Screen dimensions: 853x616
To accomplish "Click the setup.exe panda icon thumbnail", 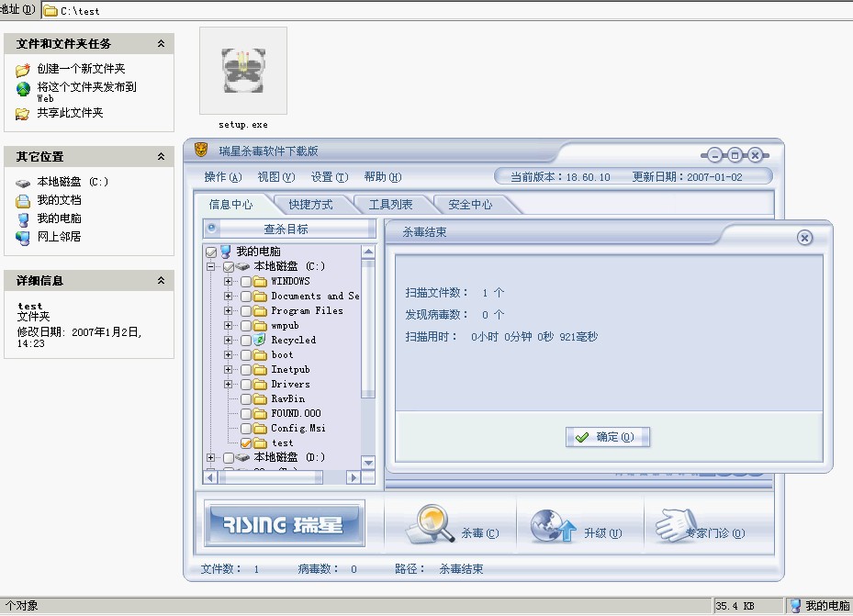I will point(243,71).
